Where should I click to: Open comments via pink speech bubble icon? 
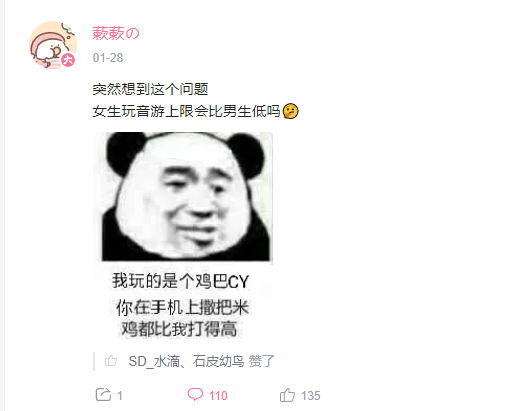(195, 394)
